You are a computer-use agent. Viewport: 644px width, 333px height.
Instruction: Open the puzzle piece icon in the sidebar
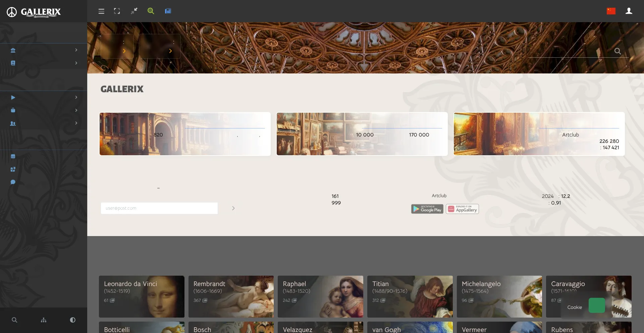13,169
